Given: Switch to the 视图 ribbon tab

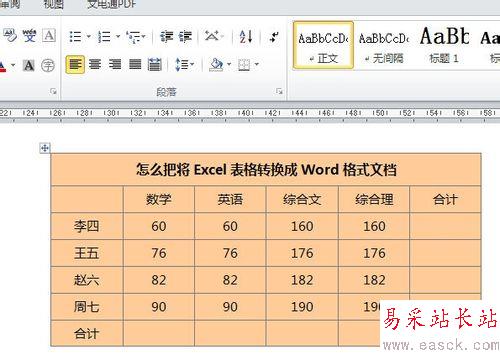Looking at the screenshot, I should [53, 4].
